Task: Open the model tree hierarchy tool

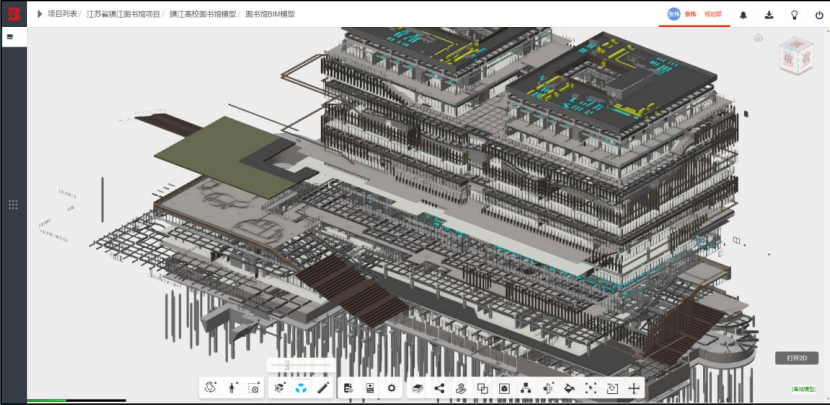Action: (526, 388)
